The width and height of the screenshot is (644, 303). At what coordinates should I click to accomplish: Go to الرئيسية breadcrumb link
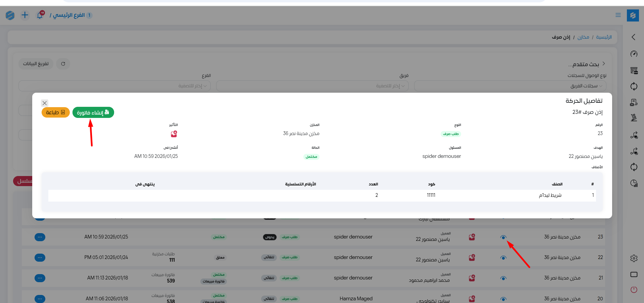(x=604, y=37)
